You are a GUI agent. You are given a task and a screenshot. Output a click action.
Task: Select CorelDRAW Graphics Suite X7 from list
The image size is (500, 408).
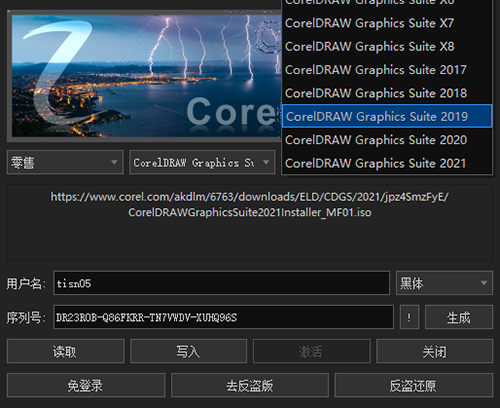point(387,23)
